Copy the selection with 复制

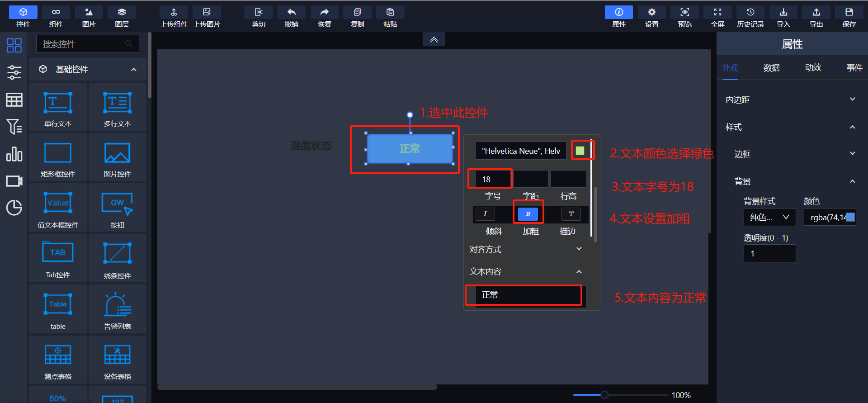coord(358,17)
